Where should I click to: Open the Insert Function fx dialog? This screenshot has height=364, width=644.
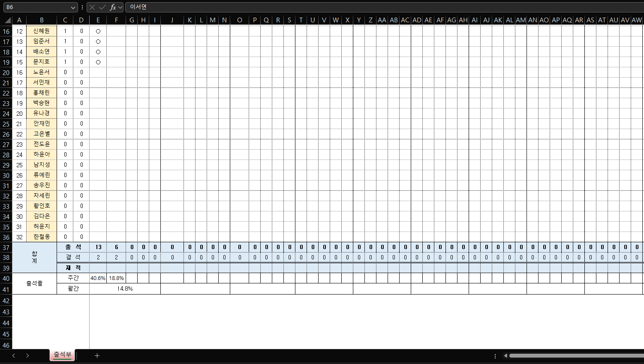112,7
